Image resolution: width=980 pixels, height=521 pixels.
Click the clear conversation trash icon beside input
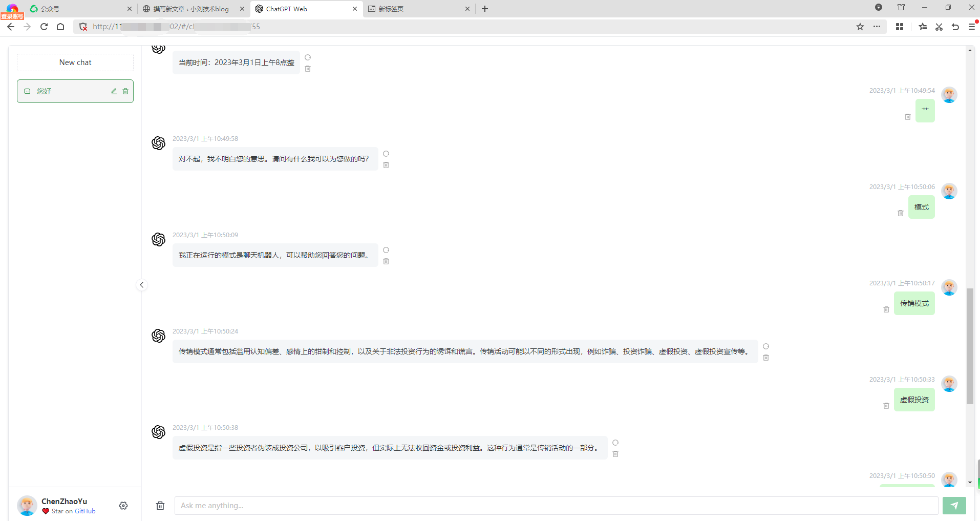pos(160,506)
